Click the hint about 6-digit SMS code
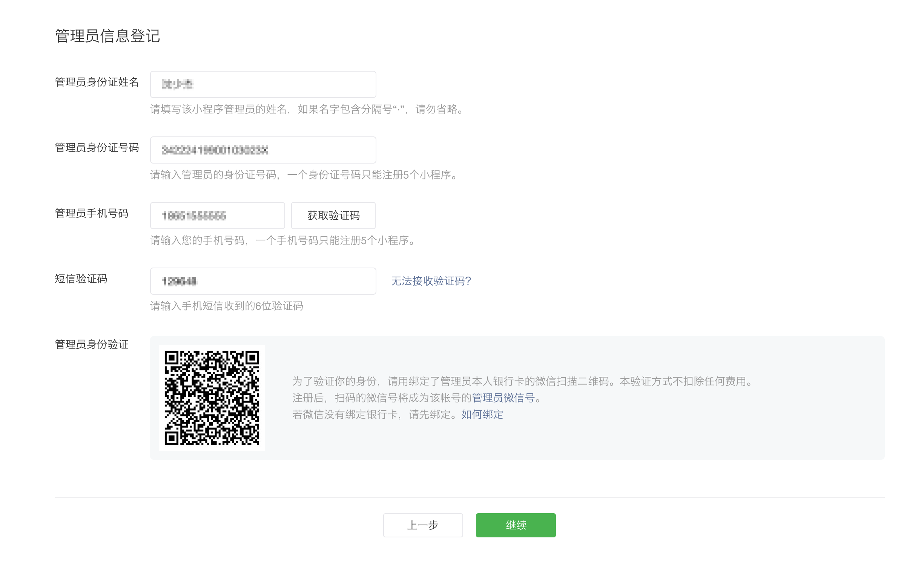The image size is (924, 563). tap(227, 306)
